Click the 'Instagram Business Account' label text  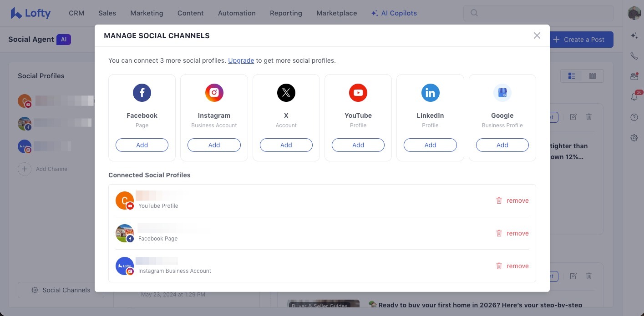(x=175, y=271)
